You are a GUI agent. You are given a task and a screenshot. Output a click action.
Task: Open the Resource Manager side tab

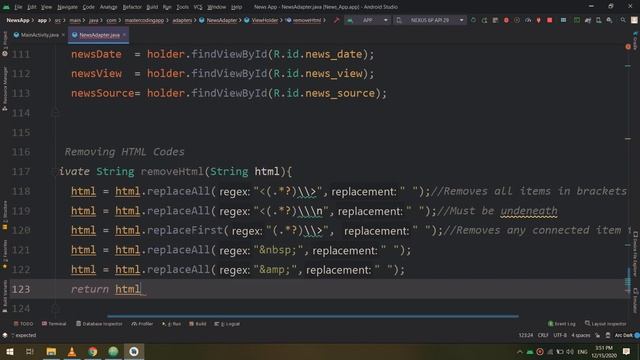pyautogui.click(x=5, y=88)
